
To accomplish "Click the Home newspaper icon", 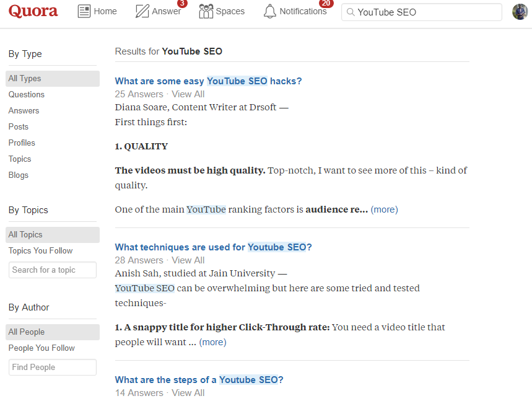I will 84,11.
